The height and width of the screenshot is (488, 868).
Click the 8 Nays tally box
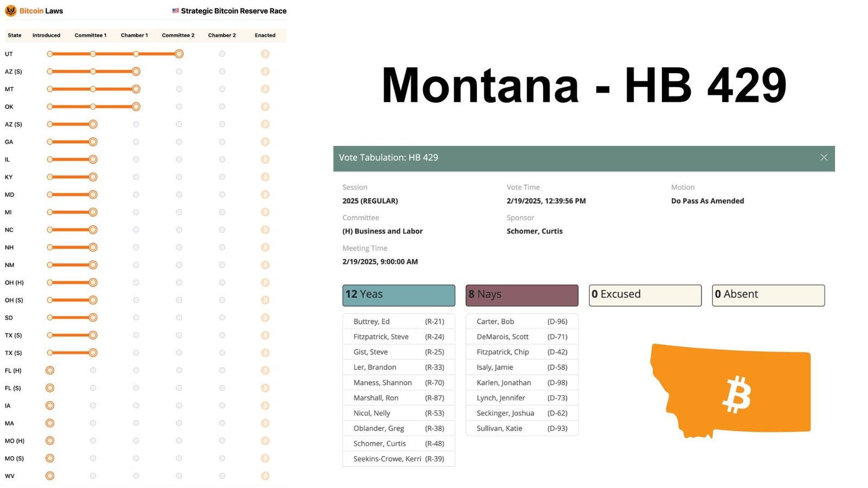coord(521,295)
